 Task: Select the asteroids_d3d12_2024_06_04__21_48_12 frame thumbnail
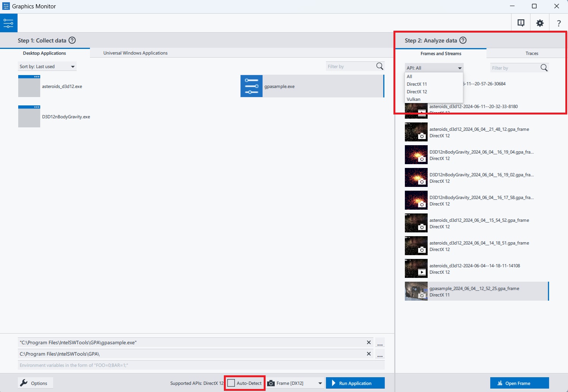[416, 132]
